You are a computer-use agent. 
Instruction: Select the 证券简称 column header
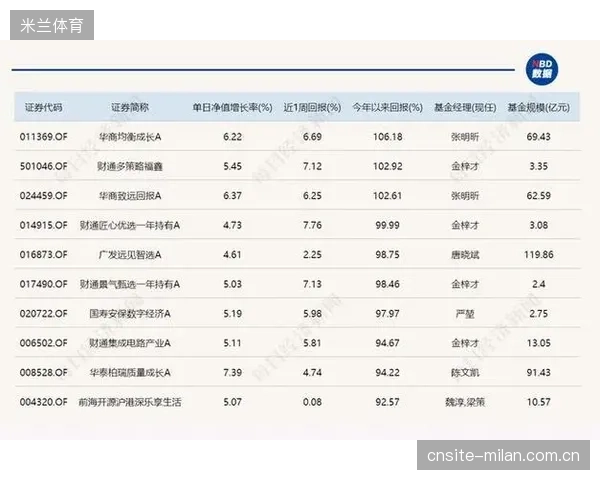pos(130,108)
